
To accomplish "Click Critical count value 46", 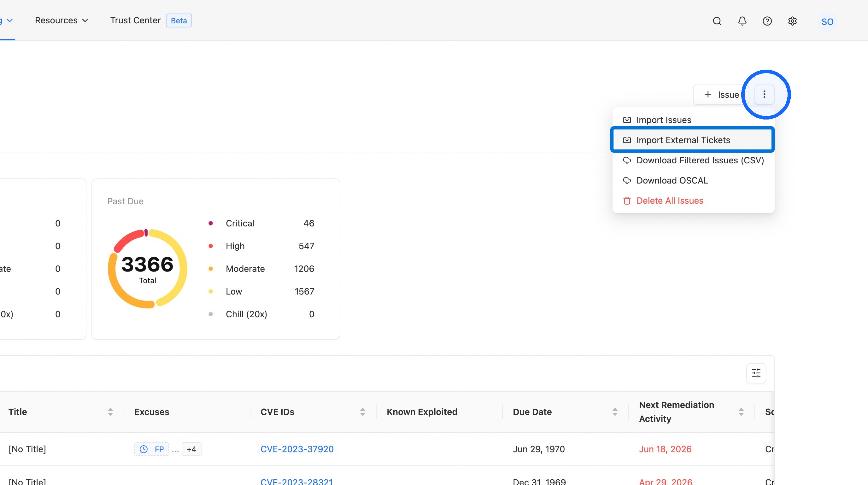I will [x=309, y=223].
